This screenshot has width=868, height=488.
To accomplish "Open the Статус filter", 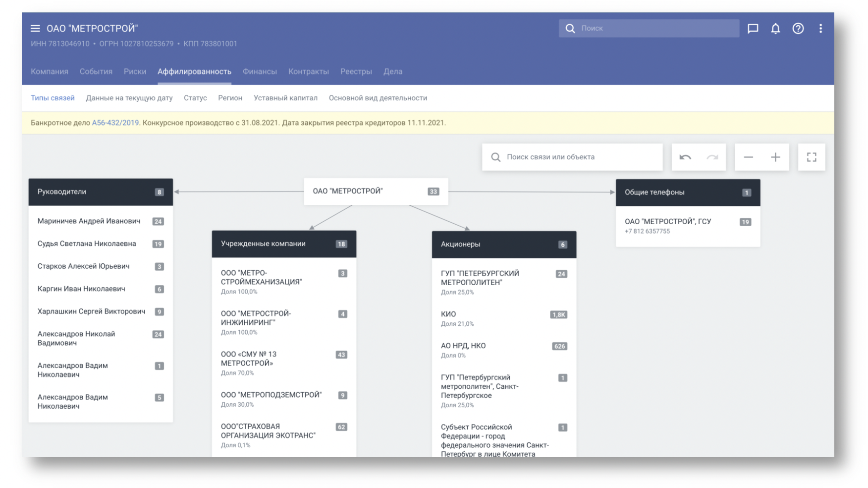I will pyautogui.click(x=195, y=98).
